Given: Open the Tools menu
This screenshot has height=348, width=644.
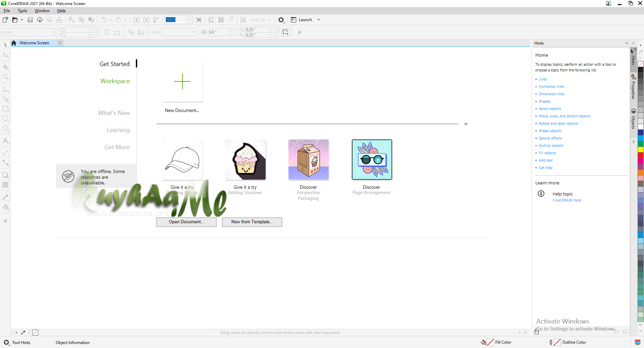Looking at the screenshot, I should coord(22,11).
